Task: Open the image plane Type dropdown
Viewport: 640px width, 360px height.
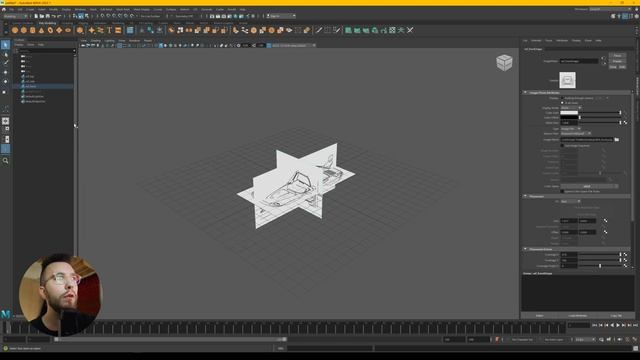Action: 571,129
